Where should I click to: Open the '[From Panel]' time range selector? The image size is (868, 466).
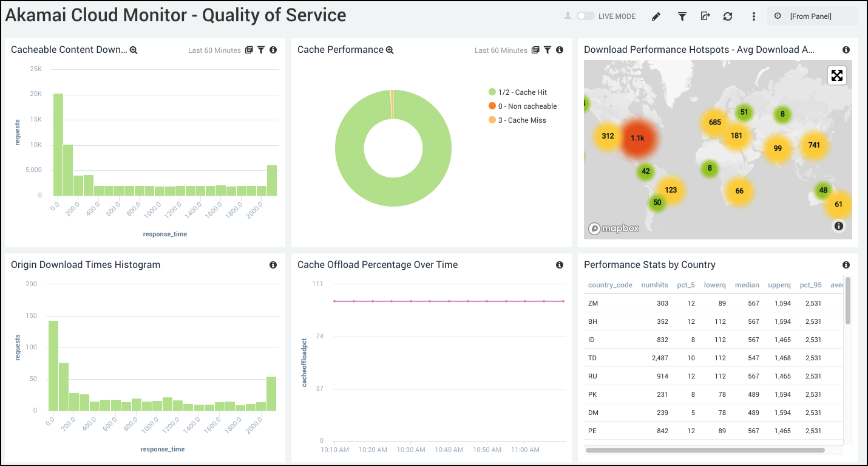tap(812, 16)
